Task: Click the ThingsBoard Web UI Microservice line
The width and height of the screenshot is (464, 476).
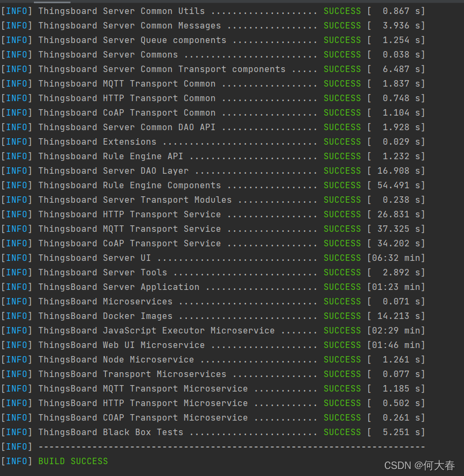Action: pyautogui.click(x=121, y=345)
